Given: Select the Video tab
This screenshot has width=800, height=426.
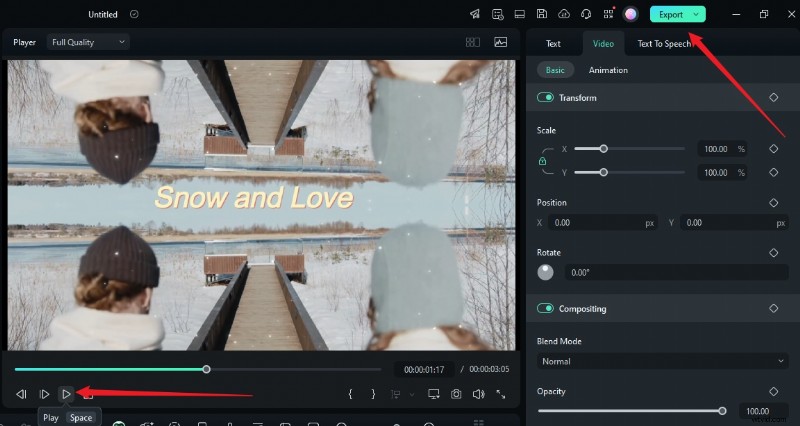Looking at the screenshot, I should tap(603, 44).
